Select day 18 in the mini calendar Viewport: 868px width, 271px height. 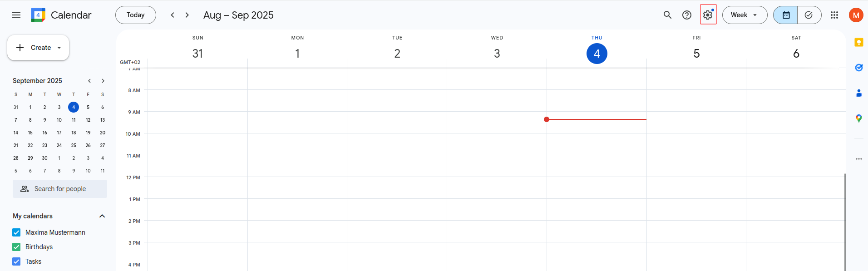coord(74,133)
